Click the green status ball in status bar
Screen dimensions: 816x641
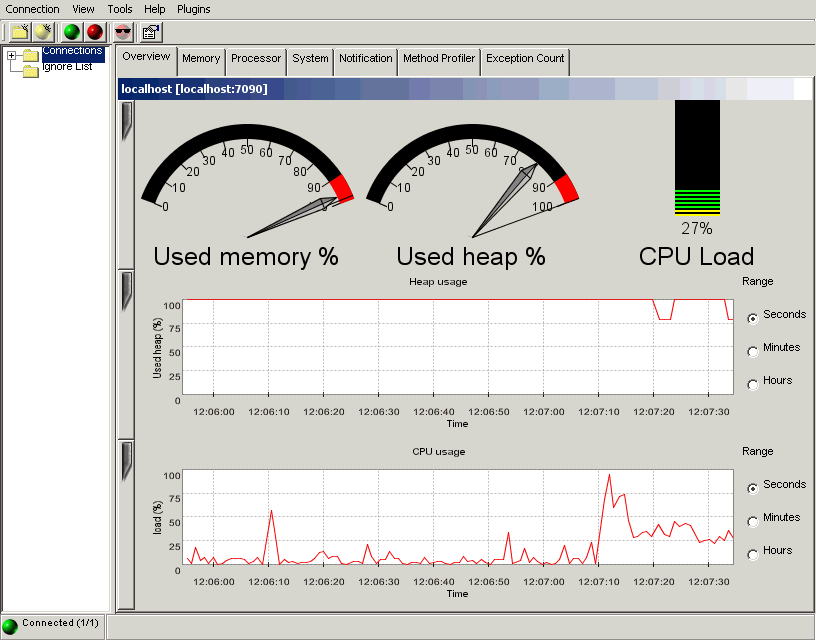coord(10,626)
